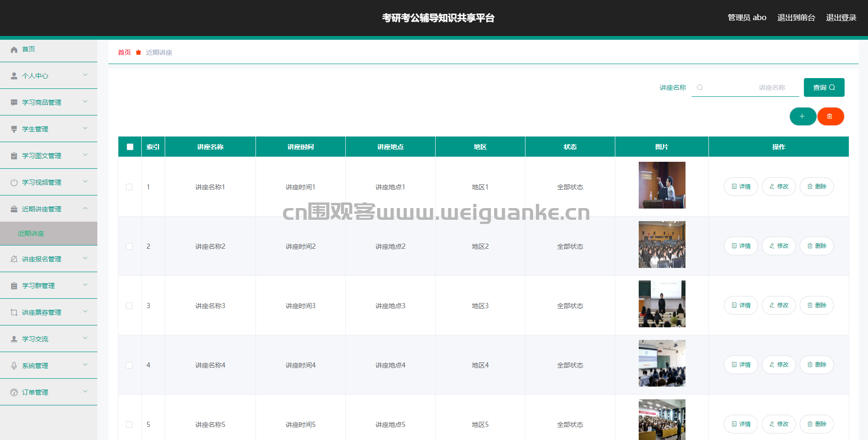Click the person icon beside 个人中心
Viewport: 868px width, 440px height.
[x=14, y=76]
